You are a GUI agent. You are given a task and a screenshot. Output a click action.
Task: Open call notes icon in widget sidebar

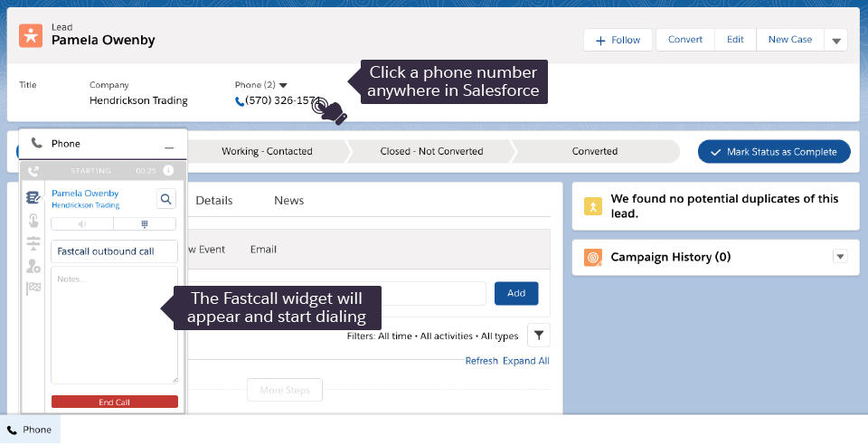[x=33, y=197]
